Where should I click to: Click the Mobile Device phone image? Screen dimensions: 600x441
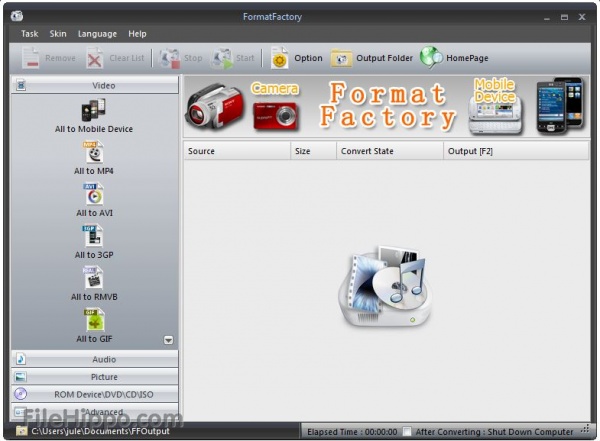(496, 115)
